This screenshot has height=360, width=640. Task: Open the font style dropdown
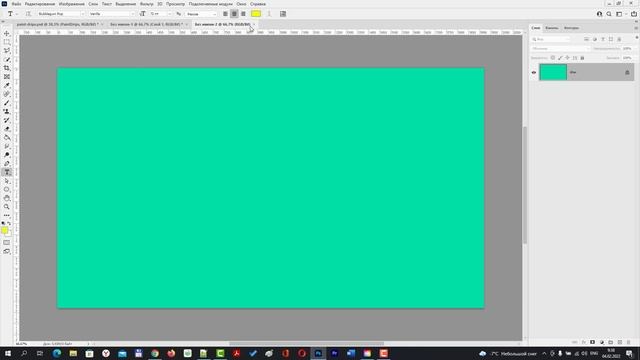[x=132, y=14]
